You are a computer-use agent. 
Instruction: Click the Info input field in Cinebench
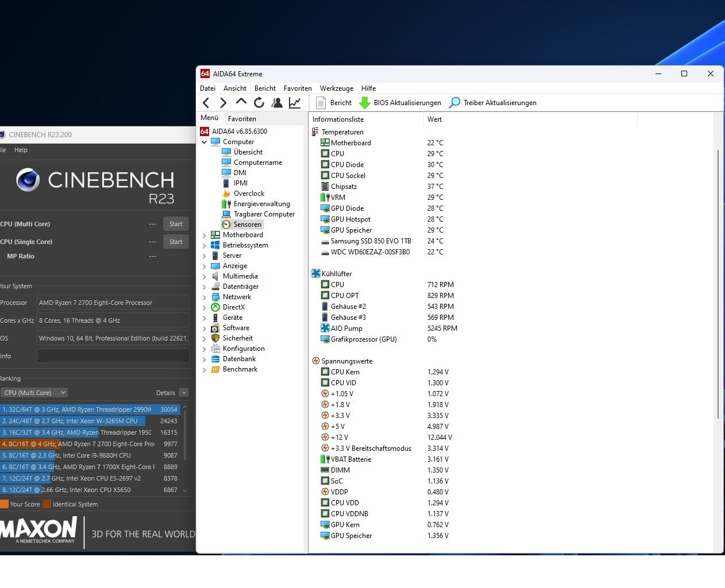(x=113, y=356)
